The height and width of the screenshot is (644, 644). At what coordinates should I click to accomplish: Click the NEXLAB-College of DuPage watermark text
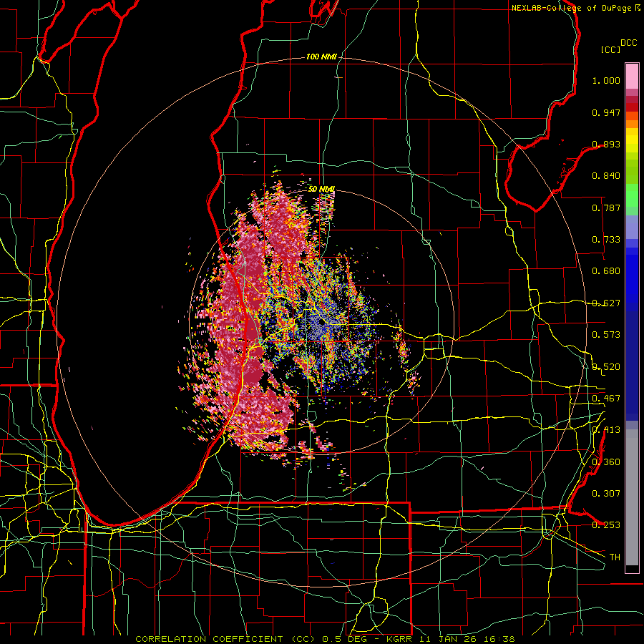[x=573, y=8]
